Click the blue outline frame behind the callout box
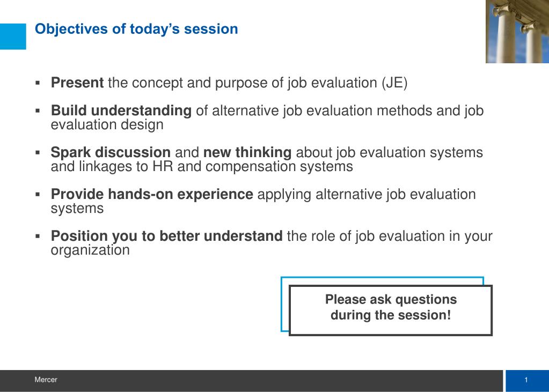Screen dimensions: 549x392 point(382,279)
